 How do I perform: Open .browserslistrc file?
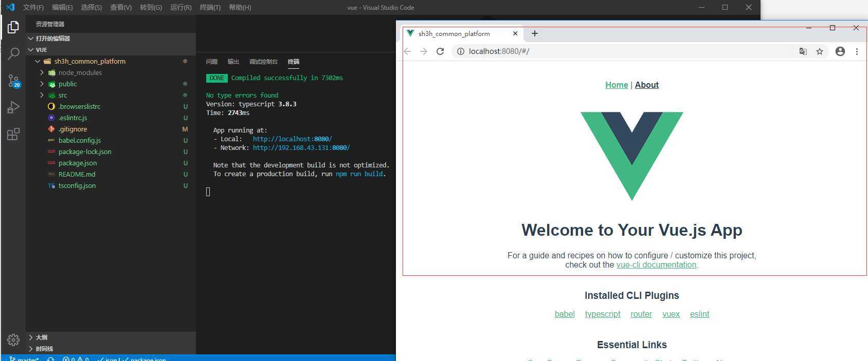pyautogui.click(x=79, y=106)
